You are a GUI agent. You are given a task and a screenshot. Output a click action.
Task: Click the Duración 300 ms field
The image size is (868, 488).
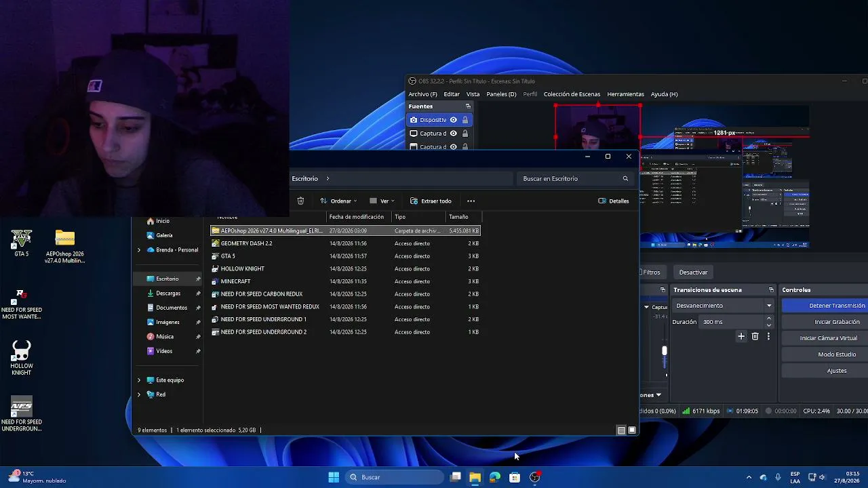tap(732, 322)
